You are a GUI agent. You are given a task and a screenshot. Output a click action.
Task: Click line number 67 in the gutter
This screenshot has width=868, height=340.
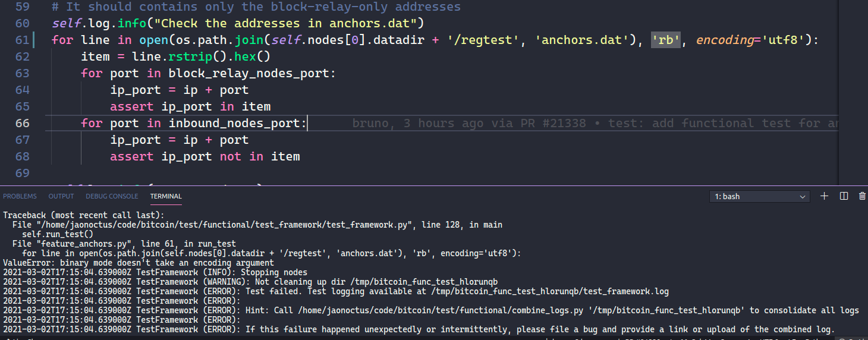pyautogui.click(x=22, y=140)
